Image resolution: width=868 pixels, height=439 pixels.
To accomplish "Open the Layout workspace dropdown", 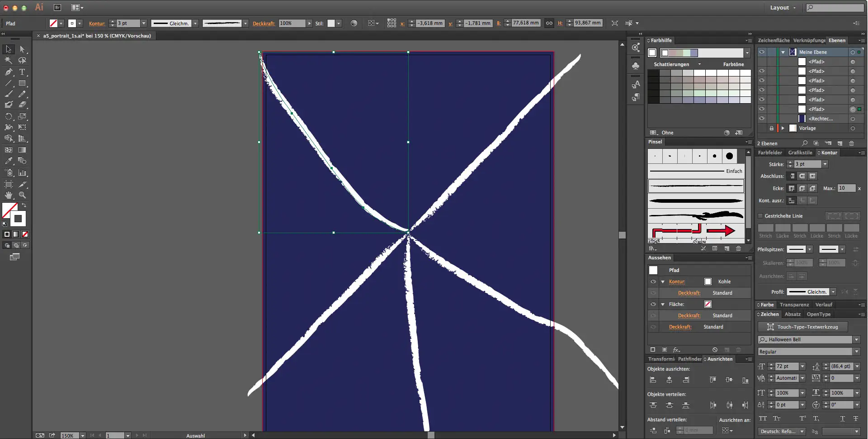I will pyautogui.click(x=783, y=8).
